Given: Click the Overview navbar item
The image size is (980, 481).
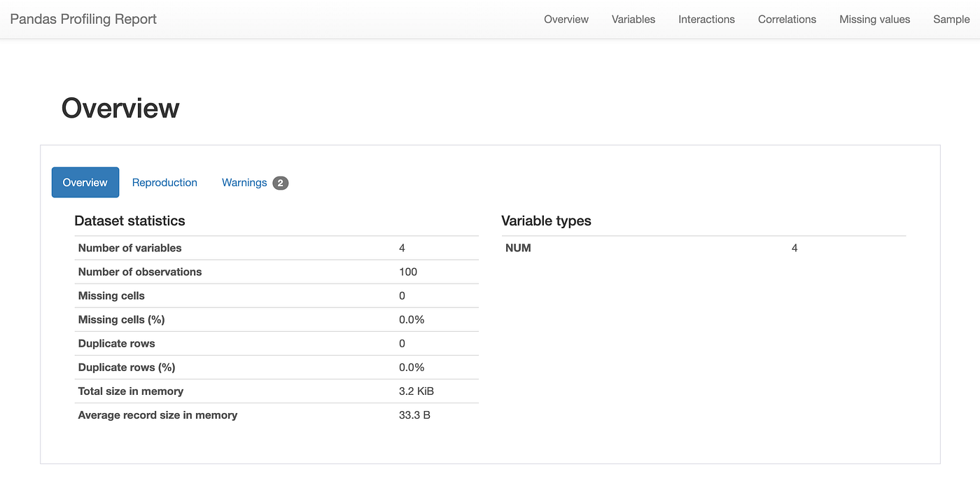Looking at the screenshot, I should (566, 19).
